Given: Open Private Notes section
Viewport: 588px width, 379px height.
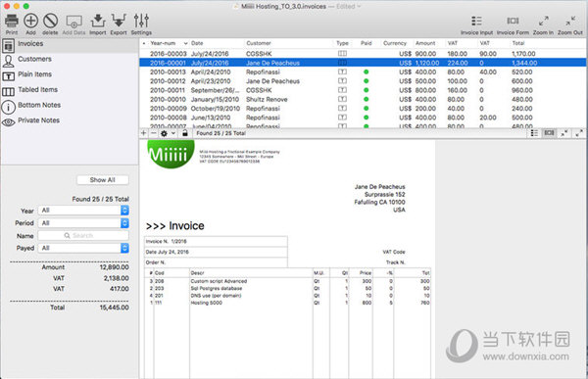Looking at the screenshot, I should [70, 121].
